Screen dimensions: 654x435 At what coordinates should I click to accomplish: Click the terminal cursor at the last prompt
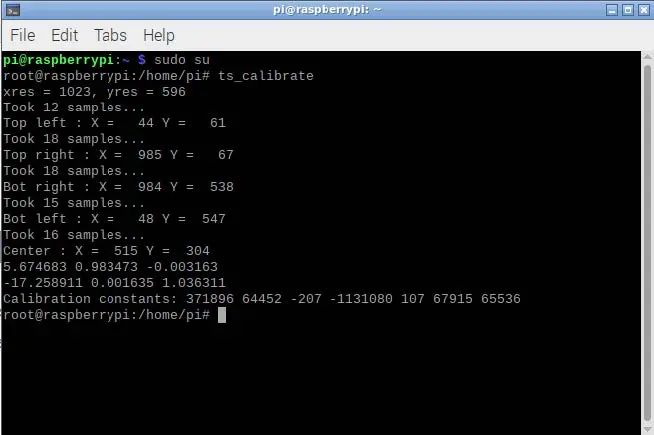(222, 315)
